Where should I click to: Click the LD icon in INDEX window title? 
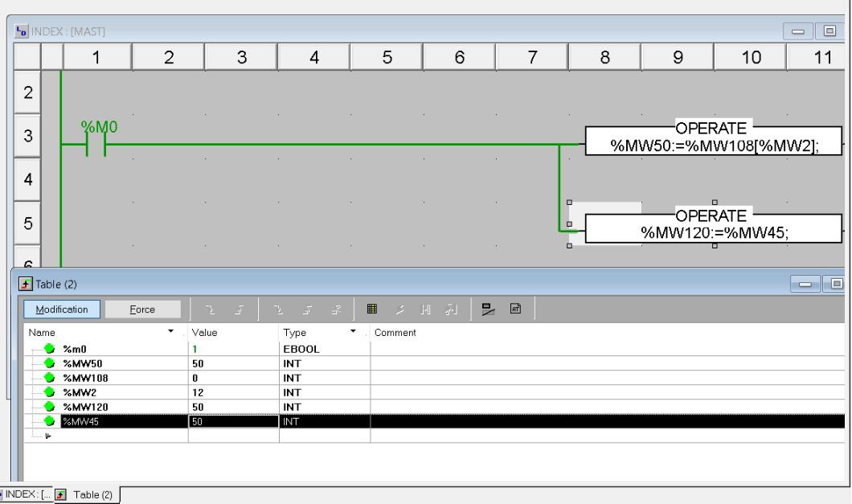(x=21, y=31)
